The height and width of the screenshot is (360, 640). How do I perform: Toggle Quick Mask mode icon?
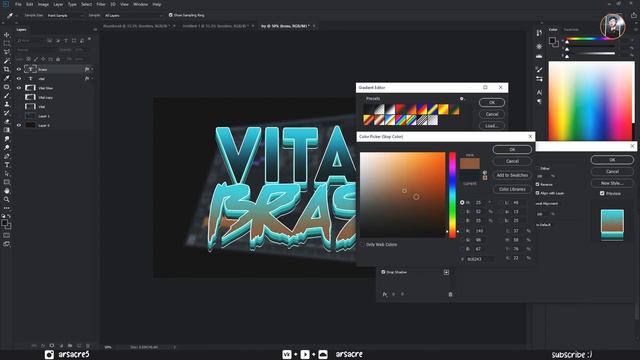click(x=7, y=235)
